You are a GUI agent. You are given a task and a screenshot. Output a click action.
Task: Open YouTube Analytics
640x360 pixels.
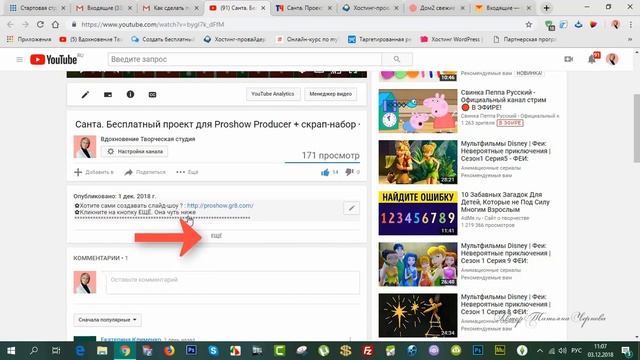tap(273, 94)
